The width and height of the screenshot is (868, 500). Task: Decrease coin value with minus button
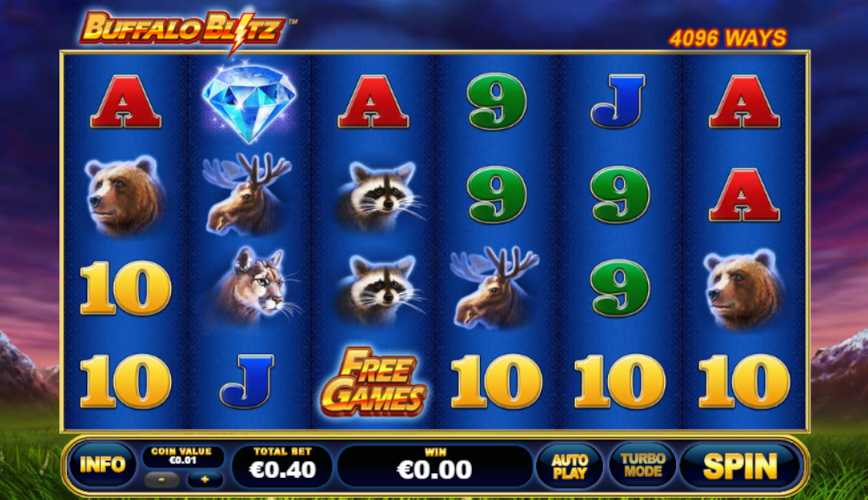[x=162, y=480]
